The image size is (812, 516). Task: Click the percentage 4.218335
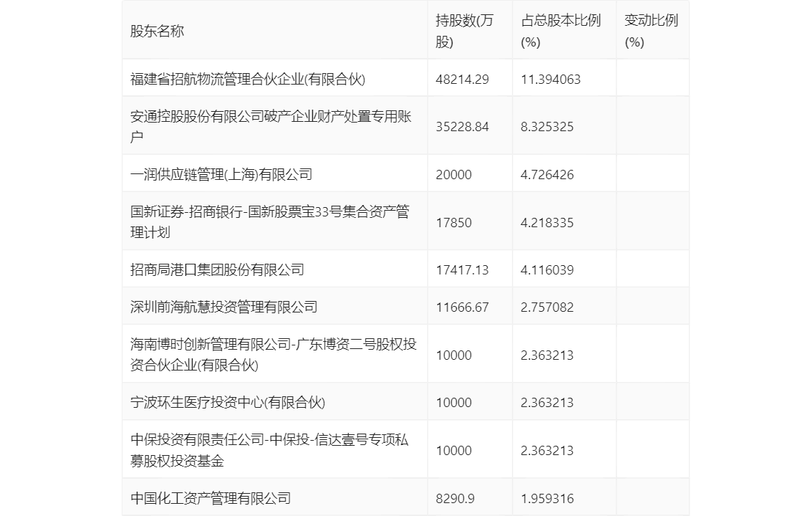[x=547, y=223]
